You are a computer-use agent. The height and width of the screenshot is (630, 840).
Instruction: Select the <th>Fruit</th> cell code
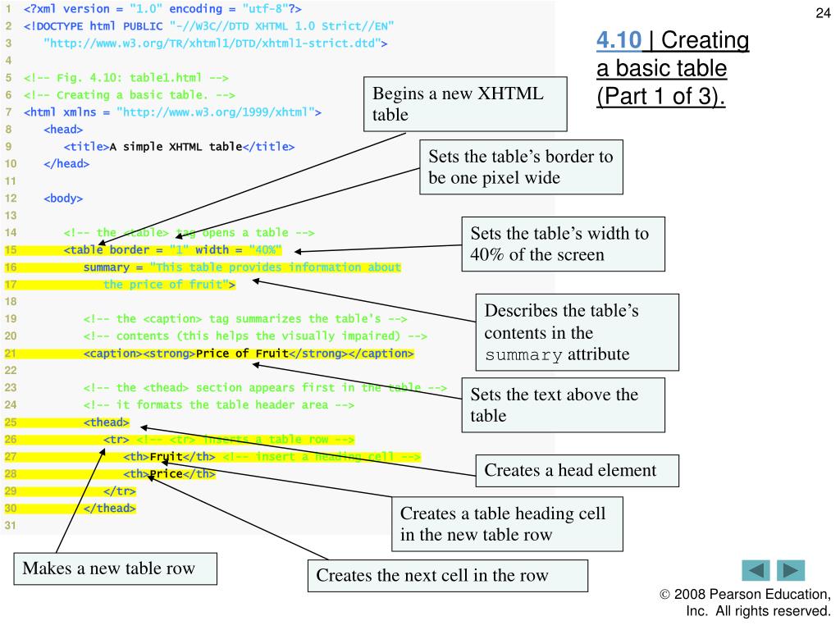(169, 456)
